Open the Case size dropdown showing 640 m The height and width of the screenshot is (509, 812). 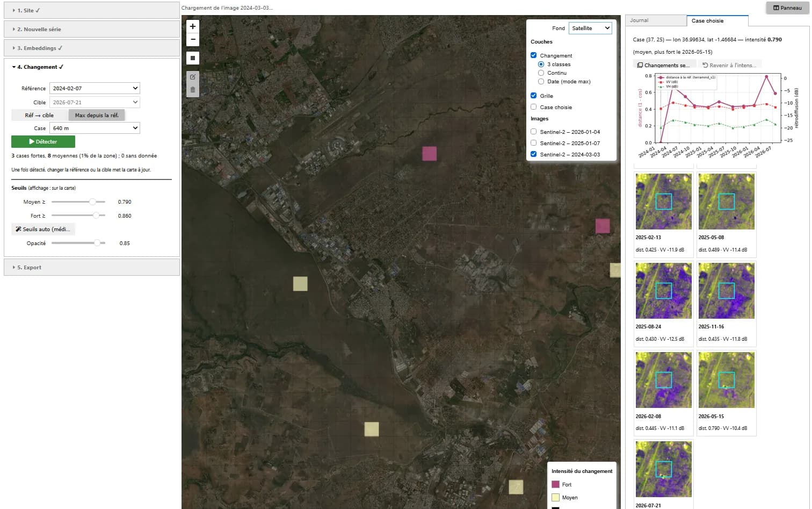click(95, 128)
